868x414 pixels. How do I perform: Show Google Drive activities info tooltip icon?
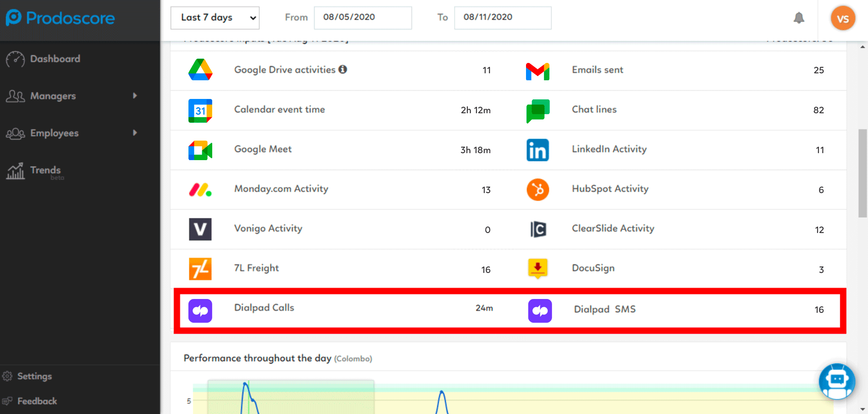click(343, 69)
